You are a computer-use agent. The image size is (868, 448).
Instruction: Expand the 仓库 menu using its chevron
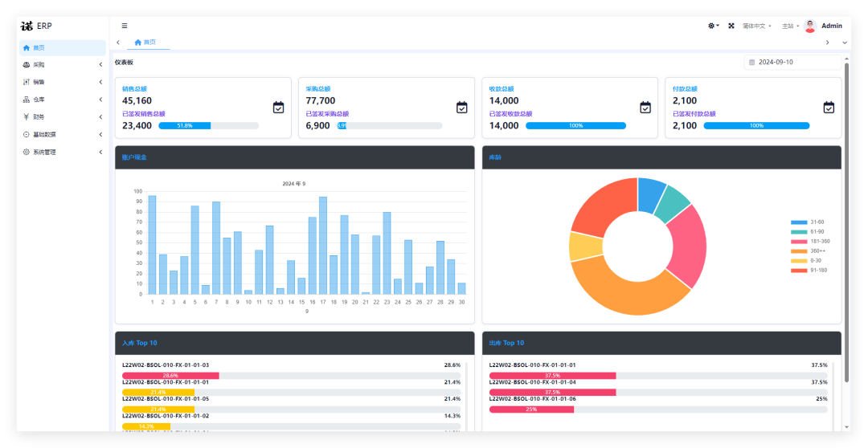point(100,100)
